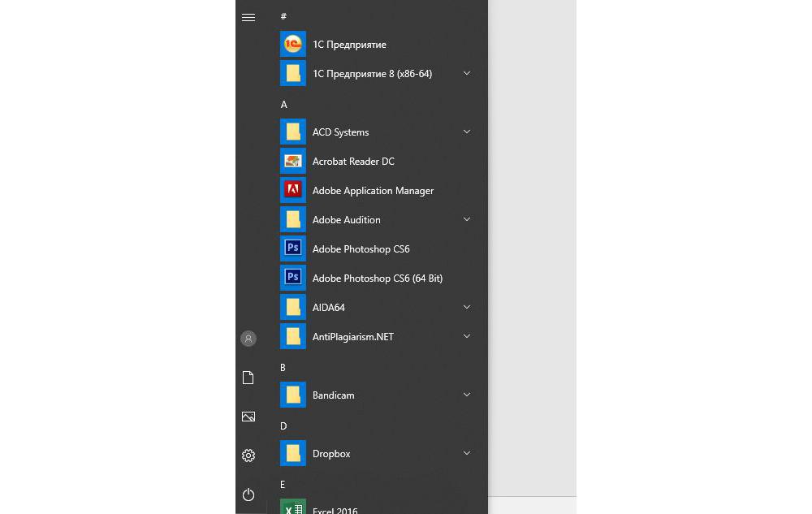812x514 pixels.
Task: Expand the Dropbox chevron
Action: [x=467, y=453]
